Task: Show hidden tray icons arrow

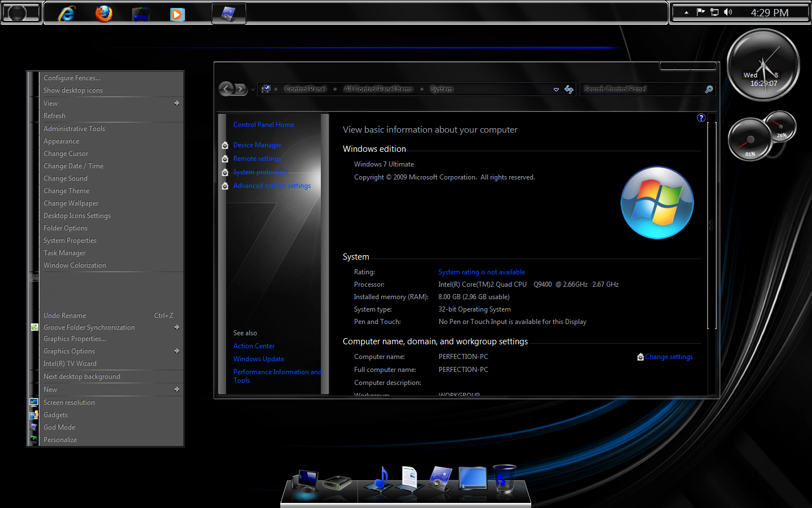Action: tap(686, 12)
